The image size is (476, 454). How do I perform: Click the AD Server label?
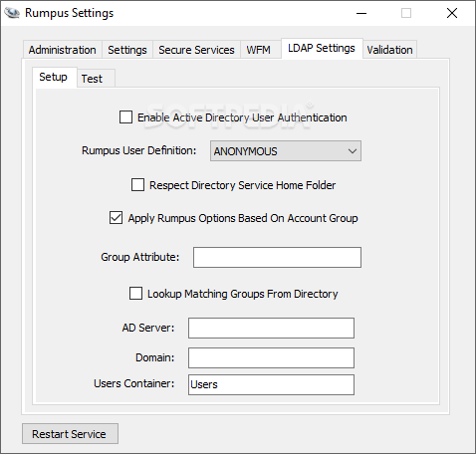pos(148,328)
